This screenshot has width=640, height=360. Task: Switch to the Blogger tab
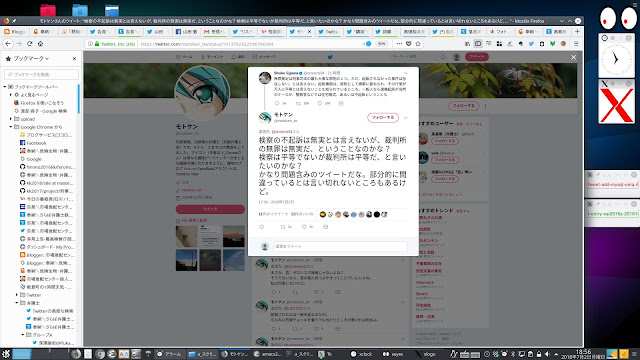pos(15,31)
